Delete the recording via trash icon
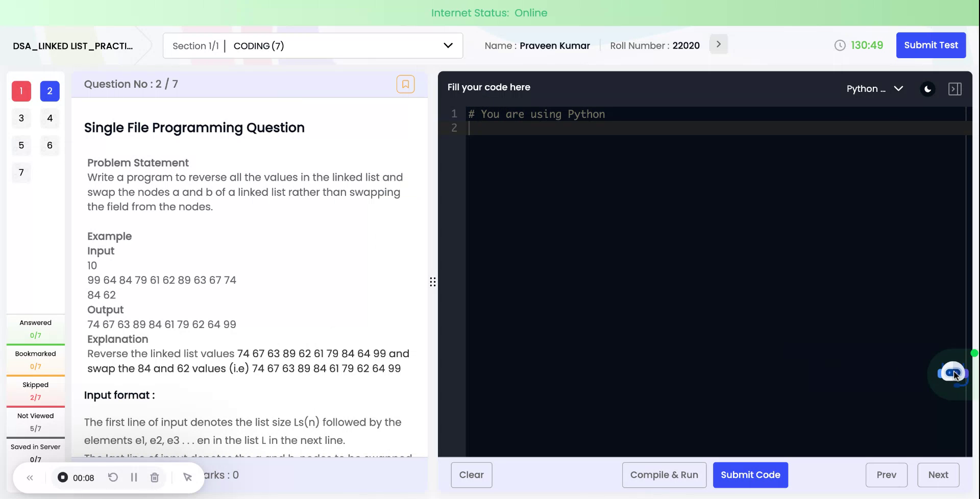This screenshot has height=499, width=980. point(155,477)
